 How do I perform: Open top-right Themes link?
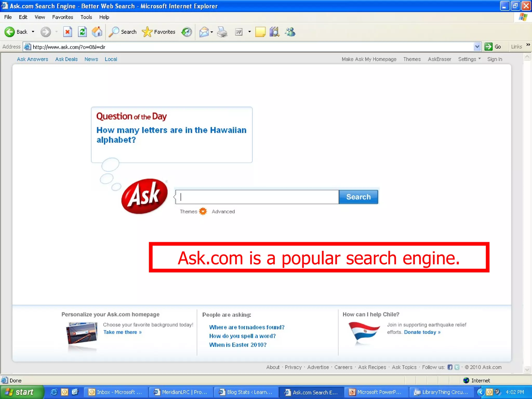[x=412, y=59]
